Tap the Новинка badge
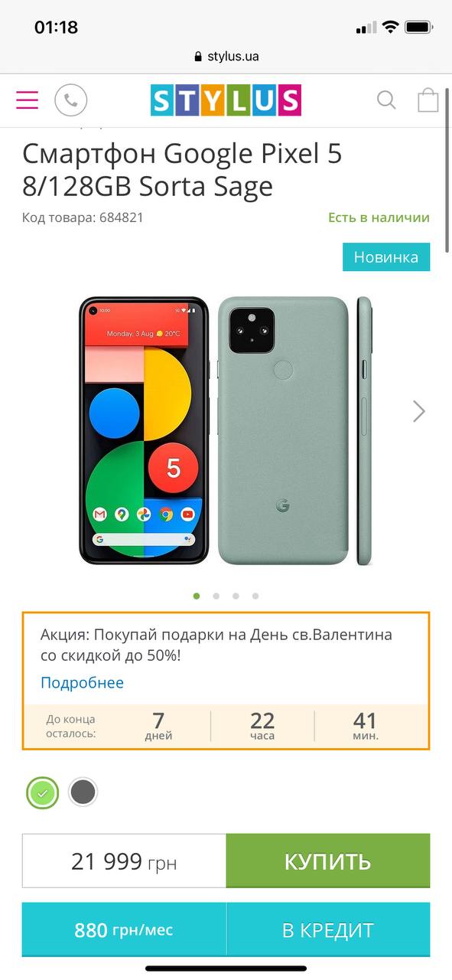Screen dimensions: 452x980 (386, 257)
